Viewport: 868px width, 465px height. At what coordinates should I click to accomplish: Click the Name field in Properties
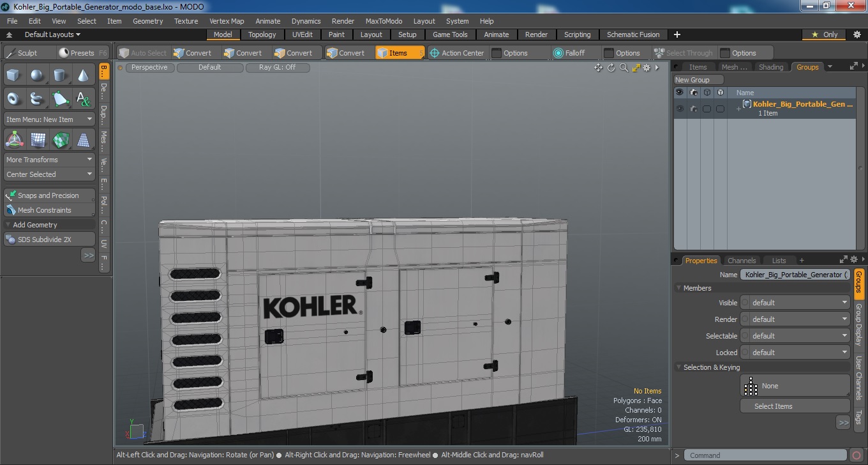[x=795, y=275]
